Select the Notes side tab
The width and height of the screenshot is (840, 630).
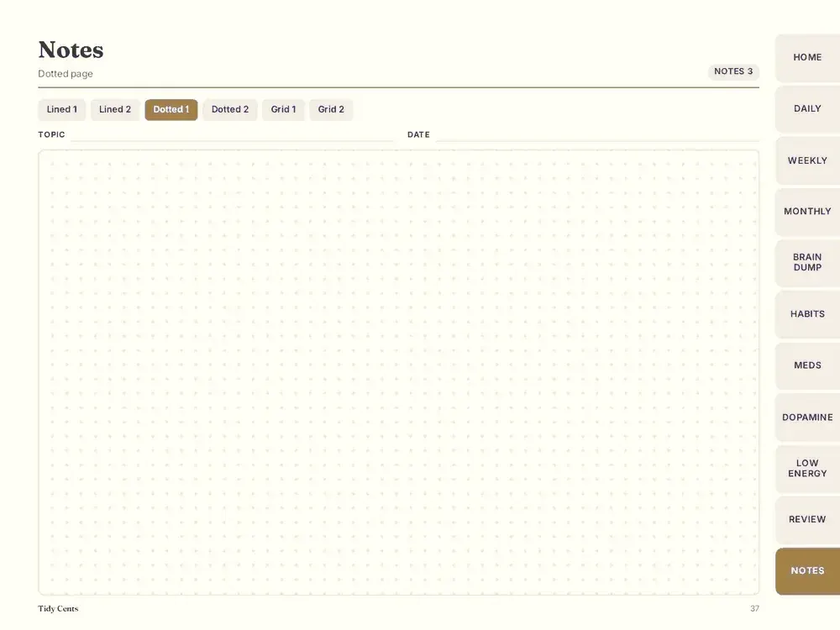[807, 571]
